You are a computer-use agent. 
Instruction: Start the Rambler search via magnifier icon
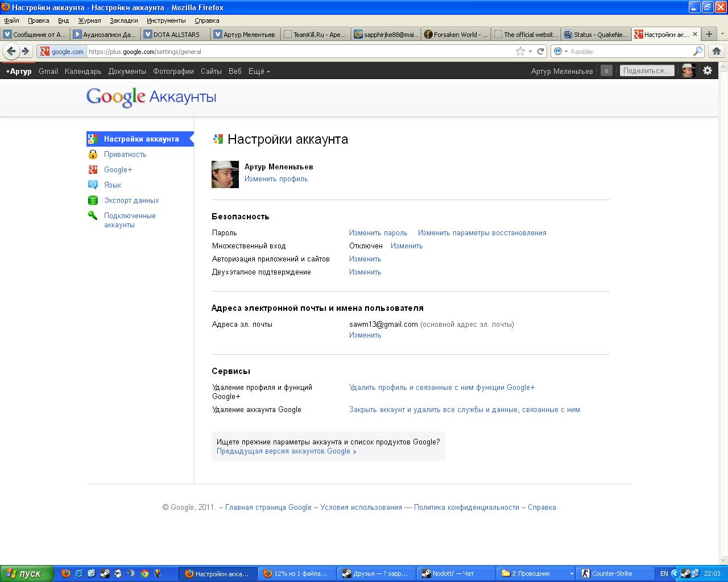tap(698, 51)
